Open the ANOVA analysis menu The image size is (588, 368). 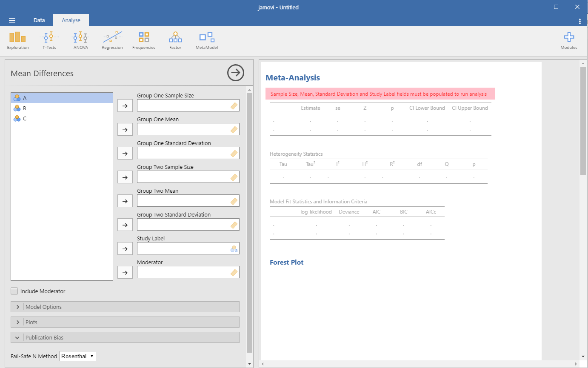[x=80, y=40]
